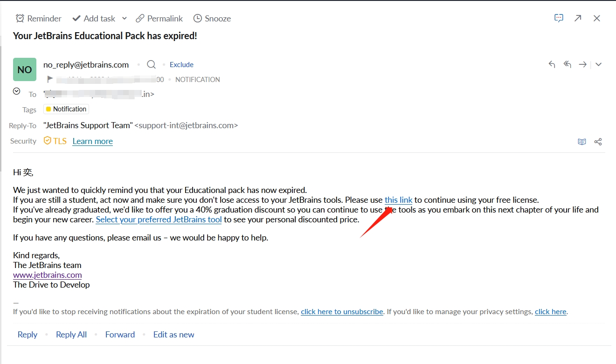
Task: Copy the email Permalink
Action: point(159,18)
